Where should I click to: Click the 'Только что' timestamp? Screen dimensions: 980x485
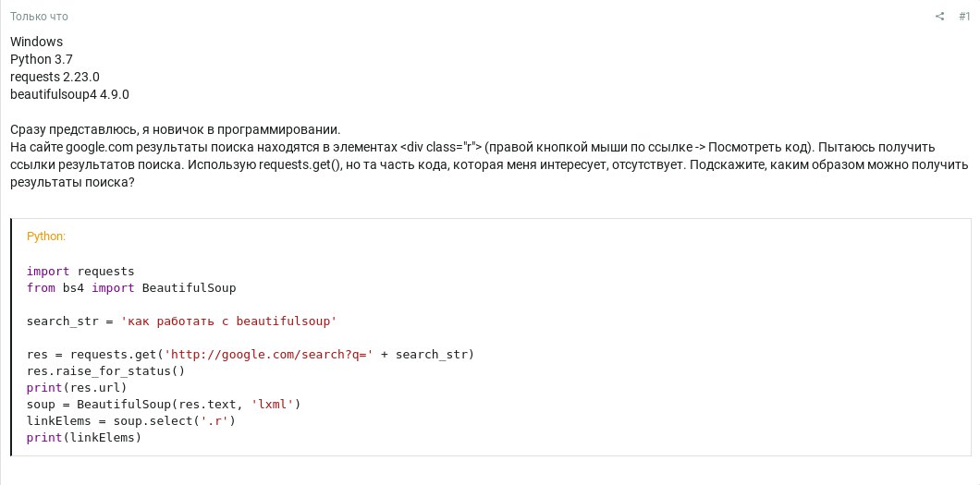click(x=39, y=17)
